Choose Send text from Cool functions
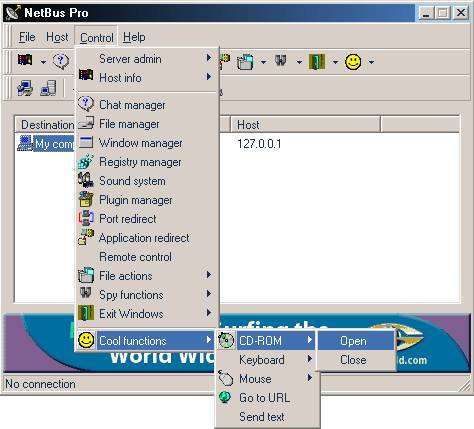This screenshot has height=429, width=474. tap(267, 417)
